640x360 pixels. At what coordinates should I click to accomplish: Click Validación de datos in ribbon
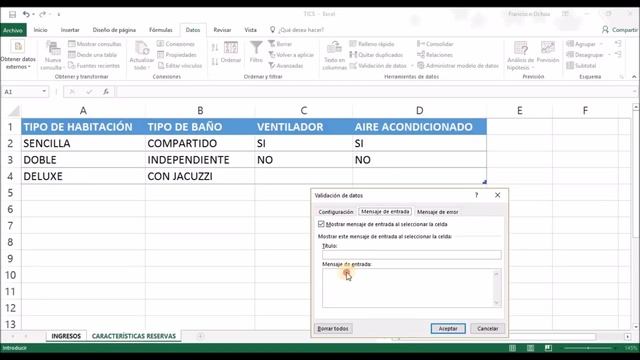tap(378, 65)
